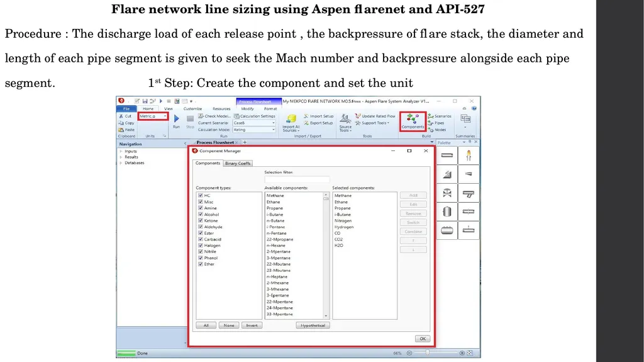Uncheck the Ether component type
The image size is (644, 362).
coord(201,264)
